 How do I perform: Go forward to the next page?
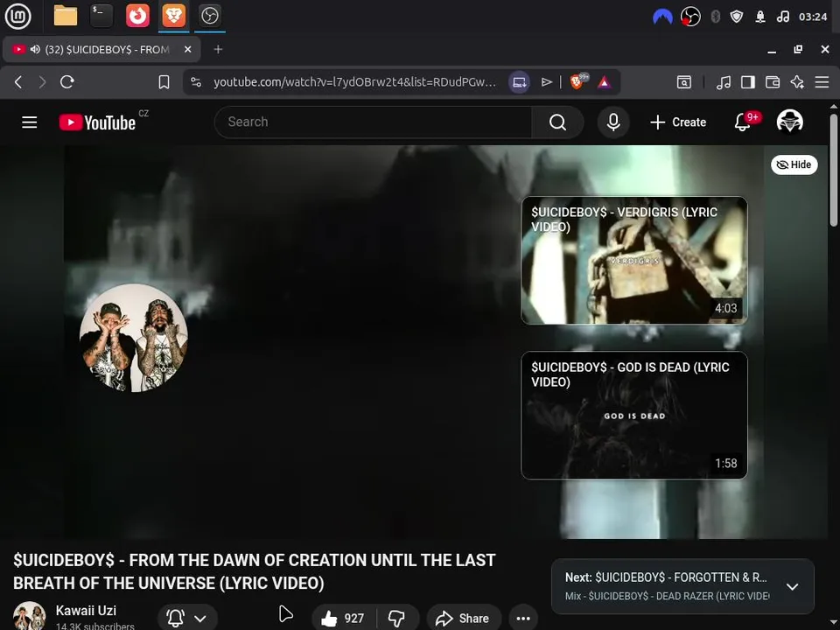click(42, 82)
